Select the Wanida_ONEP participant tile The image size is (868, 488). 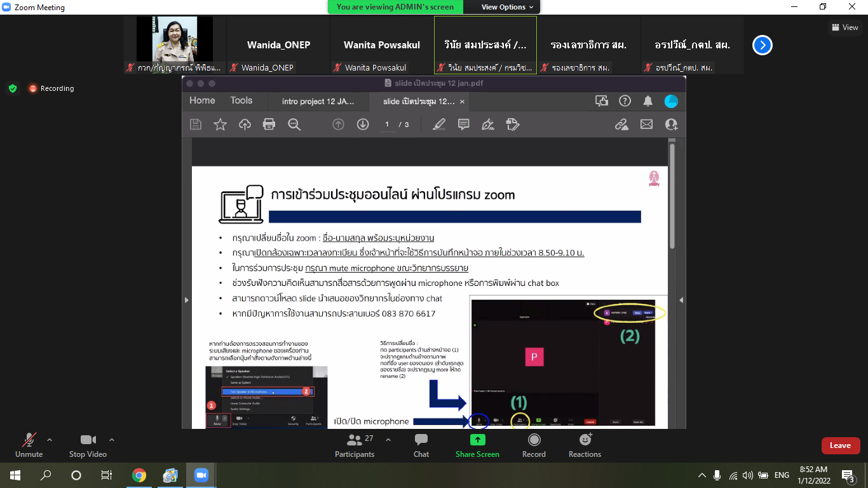tap(278, 45)
